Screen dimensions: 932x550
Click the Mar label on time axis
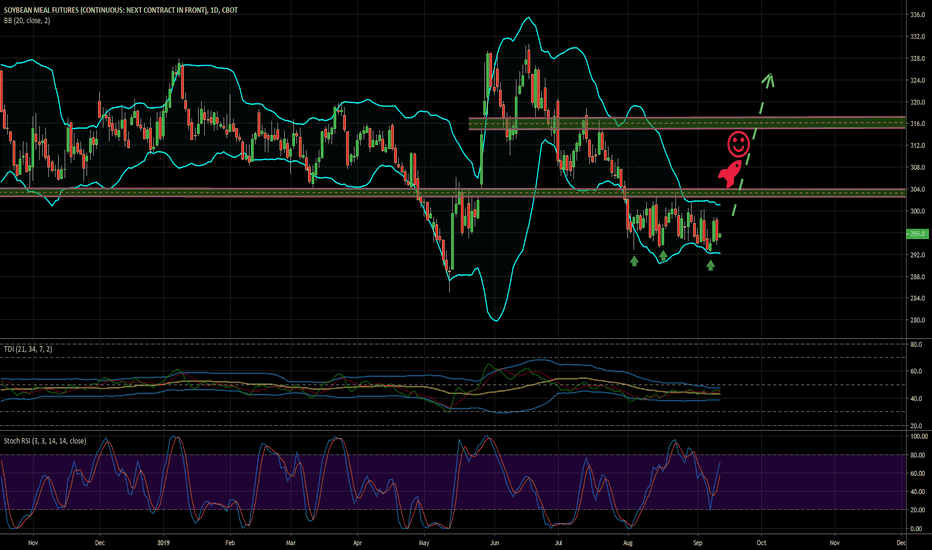pos(291,543)
